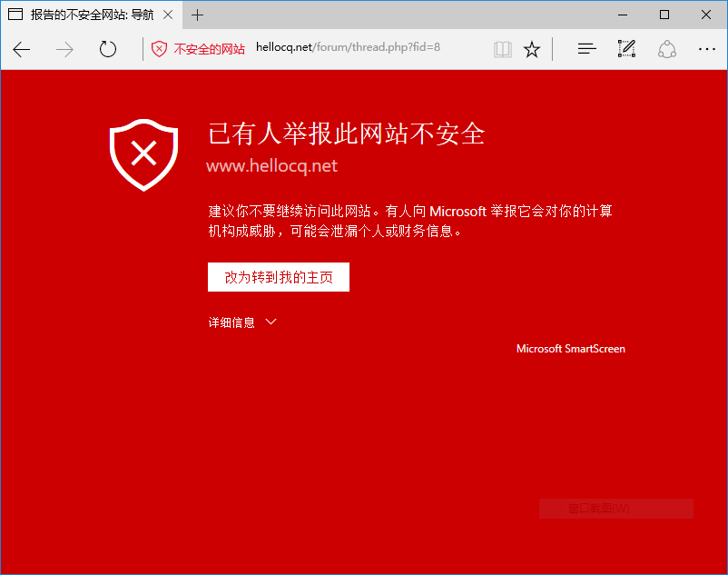Click the red shield unsafe-site icon
This screenshot has width=728, height=575.
pos(159,49)
